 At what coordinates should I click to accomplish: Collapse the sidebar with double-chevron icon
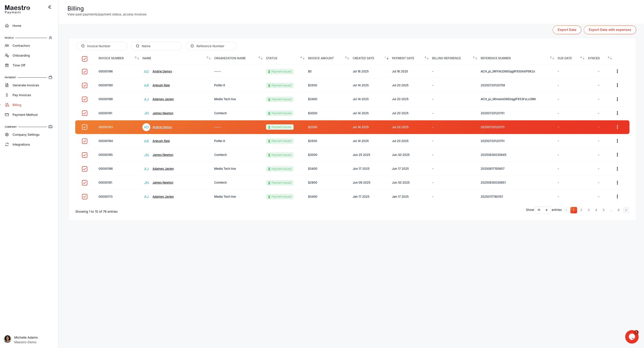pos(49,7)
